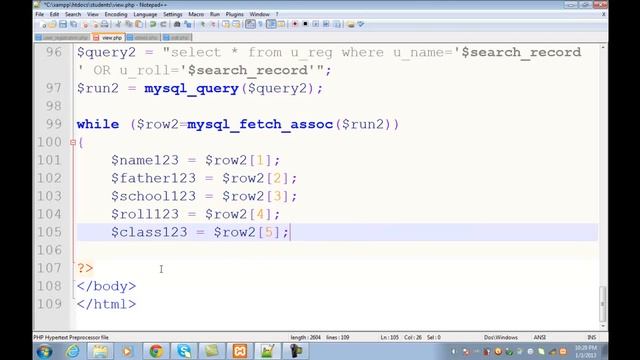
Task: Click 'Dos\Windows' in the status bar
Action: (x=501, y=338)
